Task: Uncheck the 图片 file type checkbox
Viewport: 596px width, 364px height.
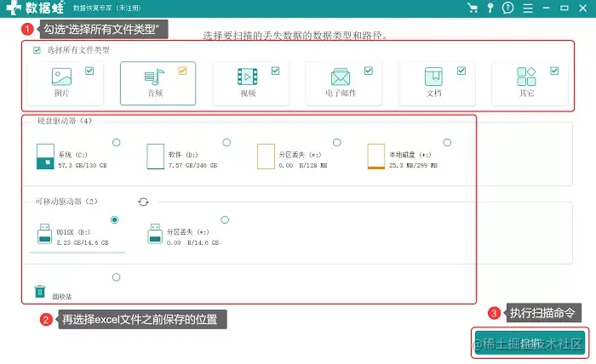Action: tap(89, 71)
